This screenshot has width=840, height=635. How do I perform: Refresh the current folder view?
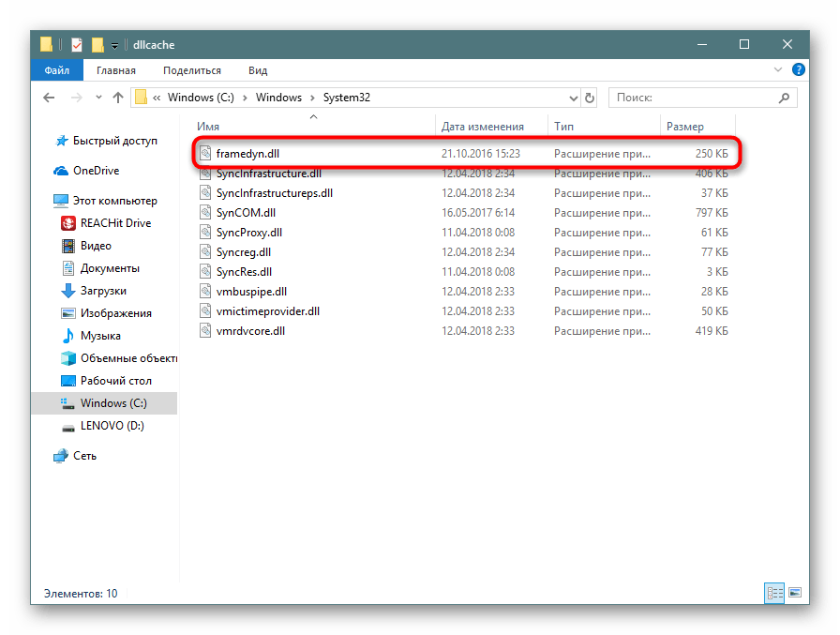click(x=590, y=98)
